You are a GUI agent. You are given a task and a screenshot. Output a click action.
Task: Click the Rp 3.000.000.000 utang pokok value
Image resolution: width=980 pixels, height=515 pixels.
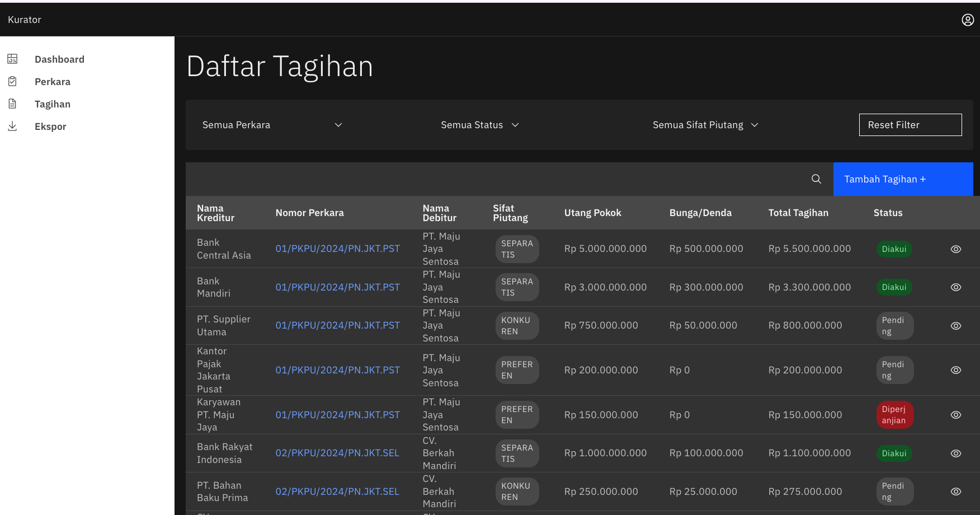[605, 287]
